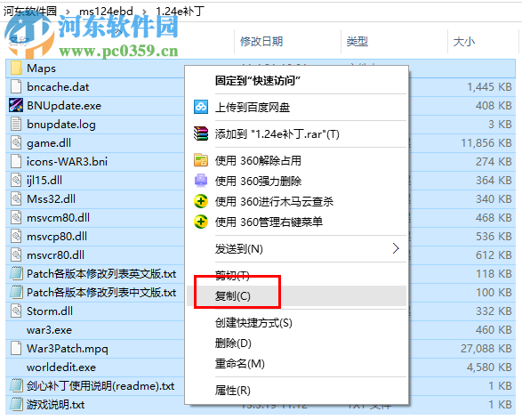Select the War3Patch.mpq file name
The image size is (522, 420).
pyautogui.click(x=68, y=349)
